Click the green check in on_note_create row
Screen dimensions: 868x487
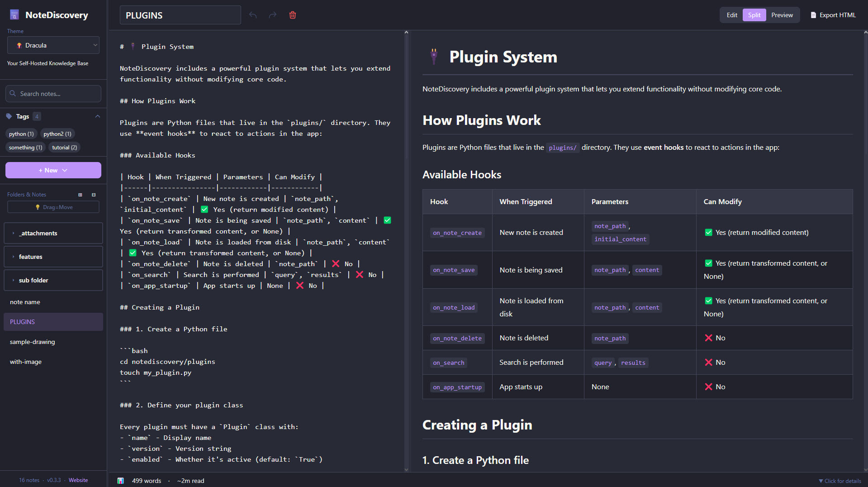coord(708,232)
